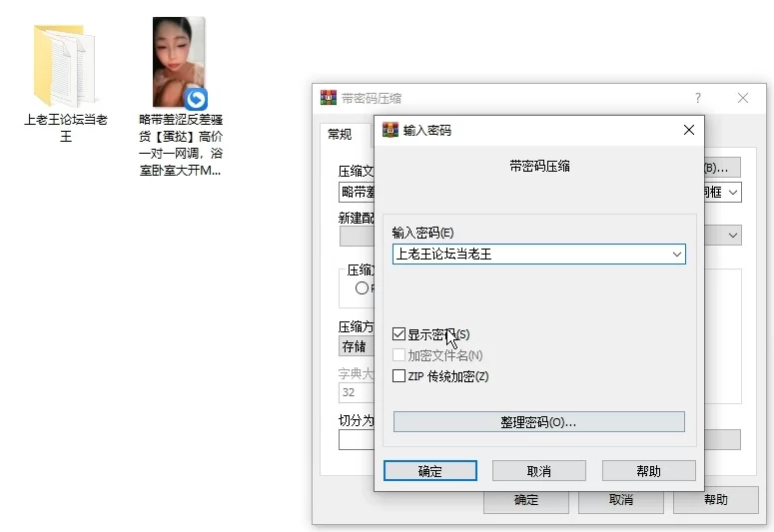Click 帮助 in the 带密码压缩 background window
Viewport: 774px width, 532px height.
(716, 500)
